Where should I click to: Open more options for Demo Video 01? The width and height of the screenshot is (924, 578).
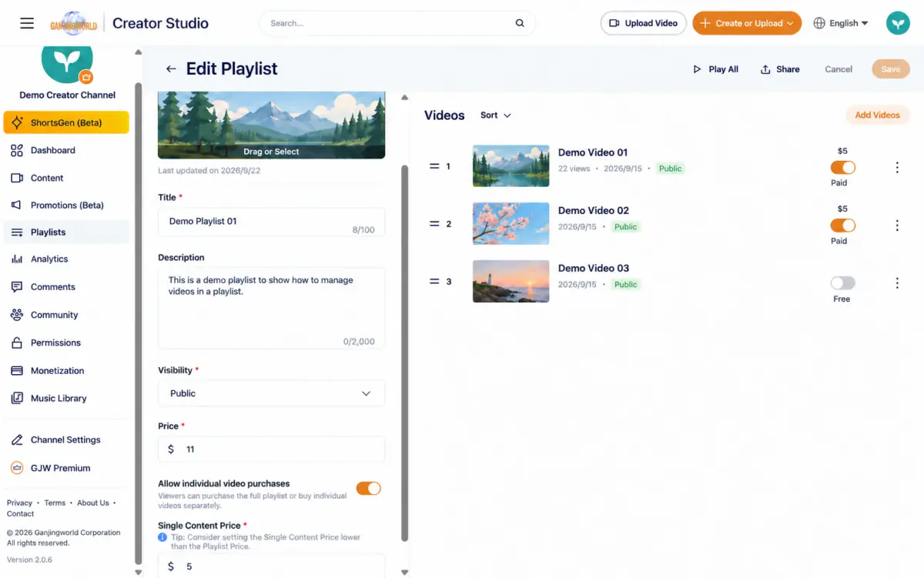click(897, 167)
